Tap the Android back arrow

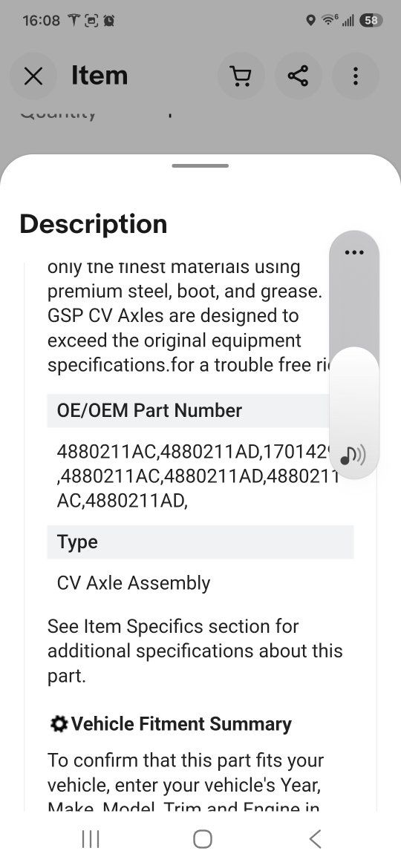[x=315, y=838]
